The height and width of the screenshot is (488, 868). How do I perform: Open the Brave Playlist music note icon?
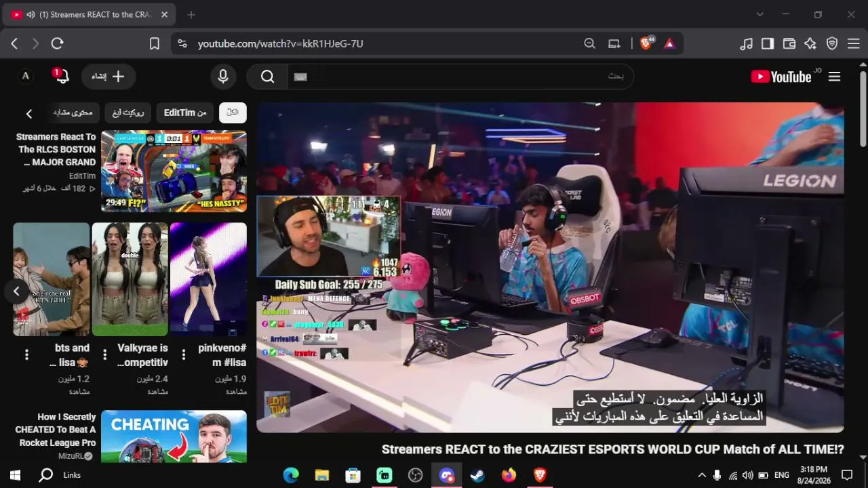pos(746,43)
